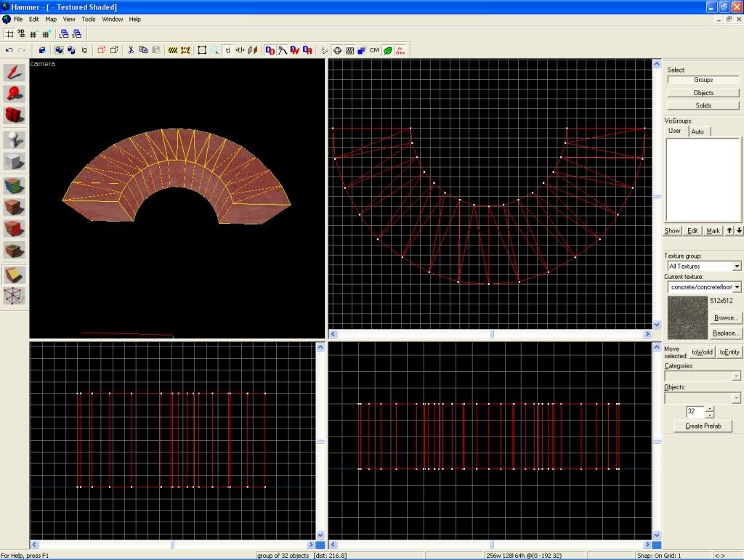Toggle the 2D grid display button
The width and height of the screenshot is (744, 560).
point(9,33)
